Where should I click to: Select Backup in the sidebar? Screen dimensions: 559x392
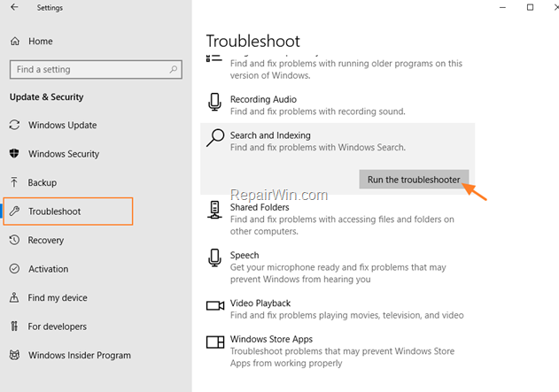(43, 182)
